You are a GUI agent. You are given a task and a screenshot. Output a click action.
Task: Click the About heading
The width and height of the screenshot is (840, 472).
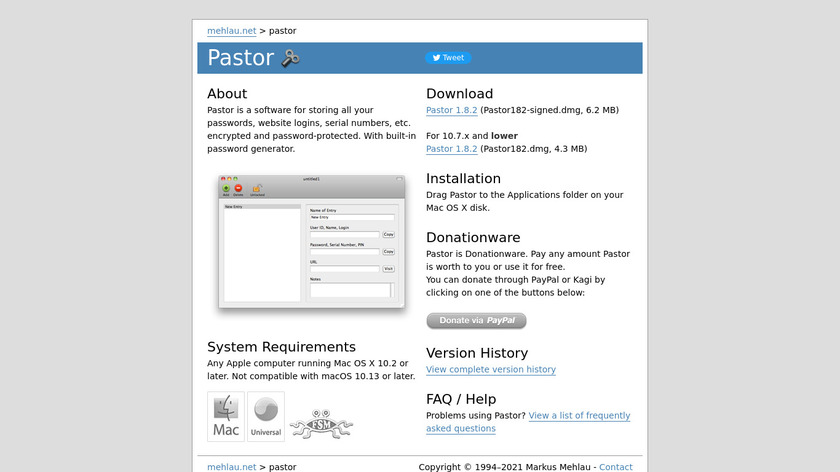pyautogui.click(x=227, y=94)
